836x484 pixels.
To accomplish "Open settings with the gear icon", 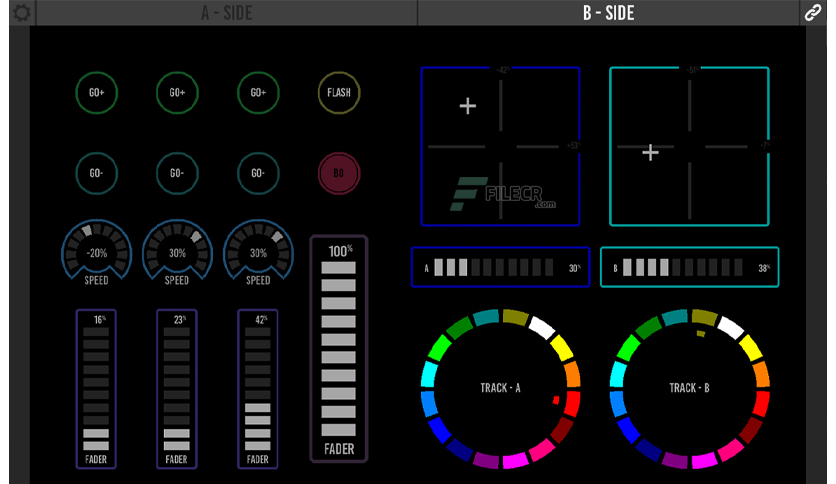I will (x=22, y=12).
